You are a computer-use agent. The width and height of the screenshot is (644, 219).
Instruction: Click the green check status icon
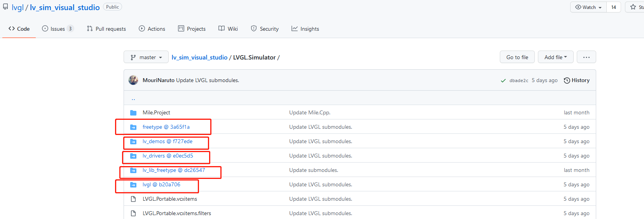[x=503, y=81]
